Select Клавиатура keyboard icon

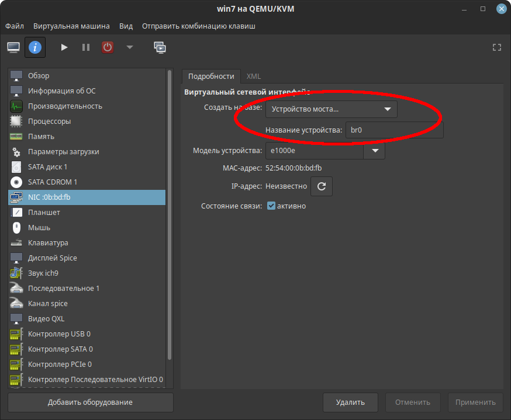tap(16, 243)
